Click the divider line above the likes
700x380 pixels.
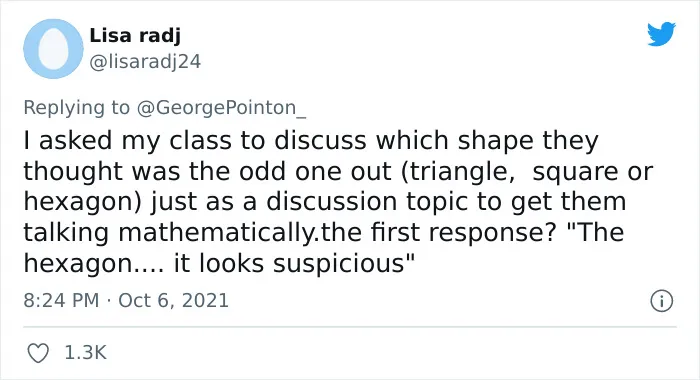pos(350,327)
